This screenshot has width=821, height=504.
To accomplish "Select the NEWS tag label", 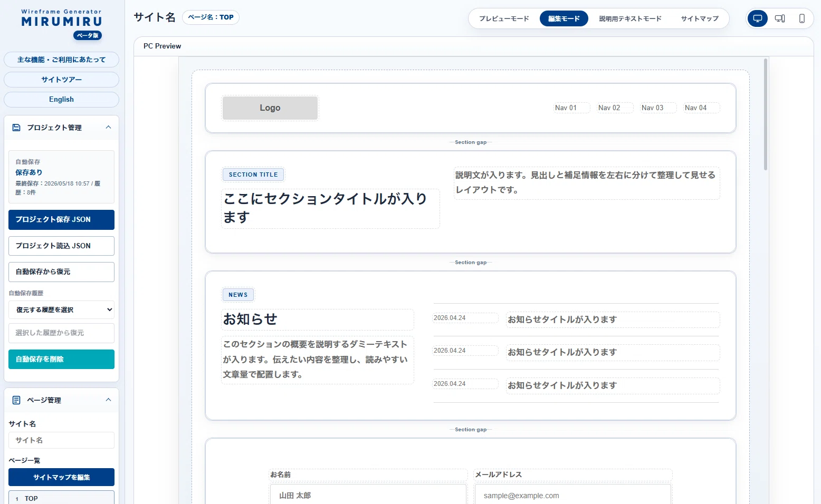I will click(x=238, y=295).
